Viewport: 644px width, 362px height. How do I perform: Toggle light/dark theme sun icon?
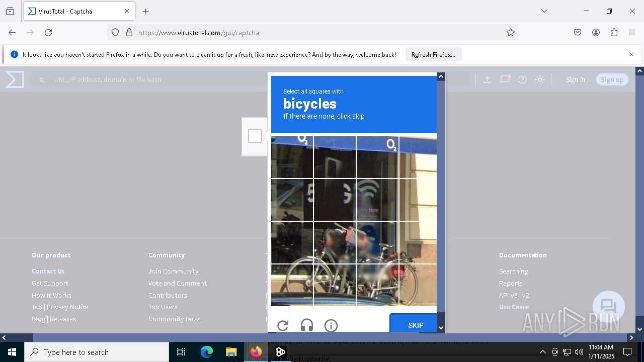(x=540, y=79)
